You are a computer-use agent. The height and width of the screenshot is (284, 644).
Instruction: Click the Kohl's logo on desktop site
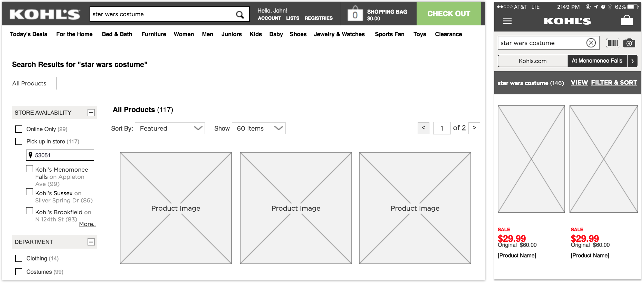(x=45, y=14)
